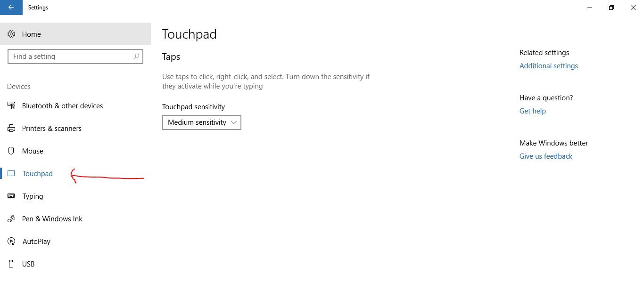Screen dimensions: 644x283
Task: Open Printers & scanners settings
Action: coord(11,128)
